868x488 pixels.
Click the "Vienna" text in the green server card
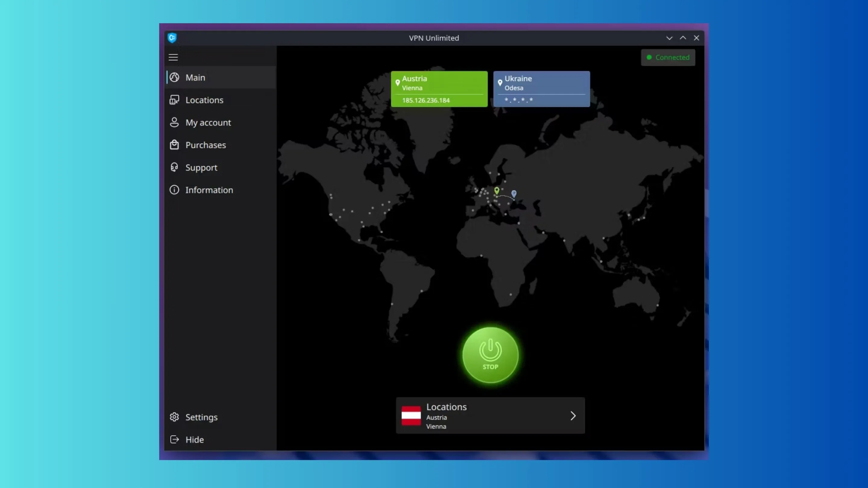pyautogui.click(x=412, y=88)
